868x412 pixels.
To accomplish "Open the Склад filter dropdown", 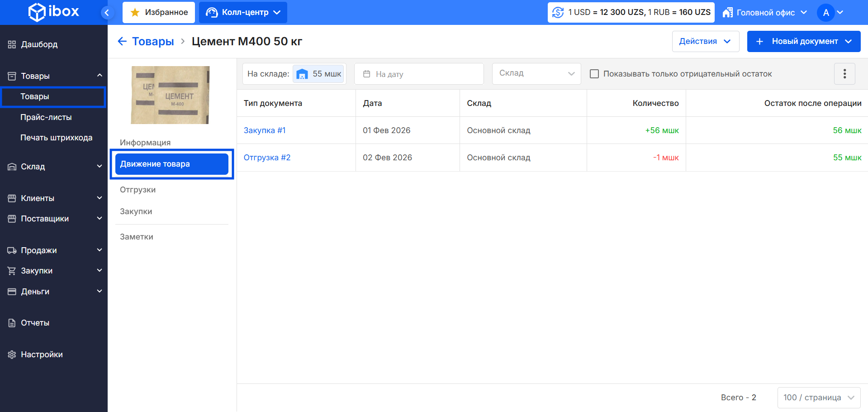I will tap(536, 74).
